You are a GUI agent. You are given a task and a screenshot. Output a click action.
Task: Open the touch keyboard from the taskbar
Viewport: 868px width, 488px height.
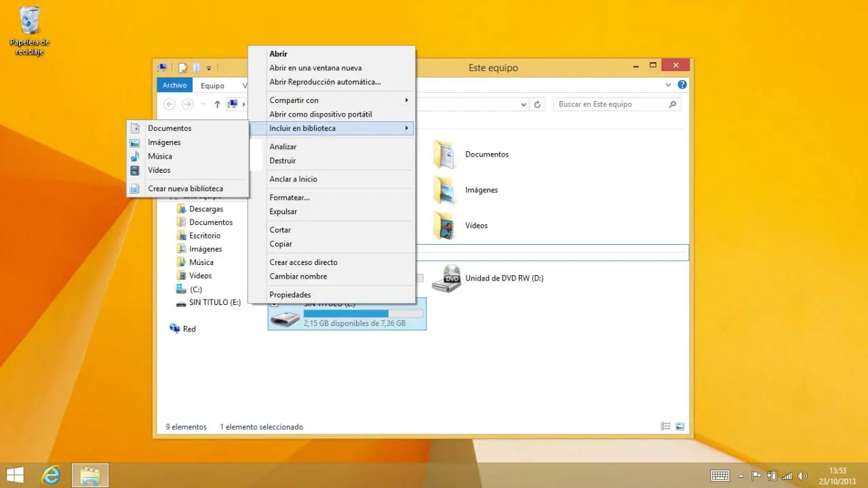tap(720, 476)
